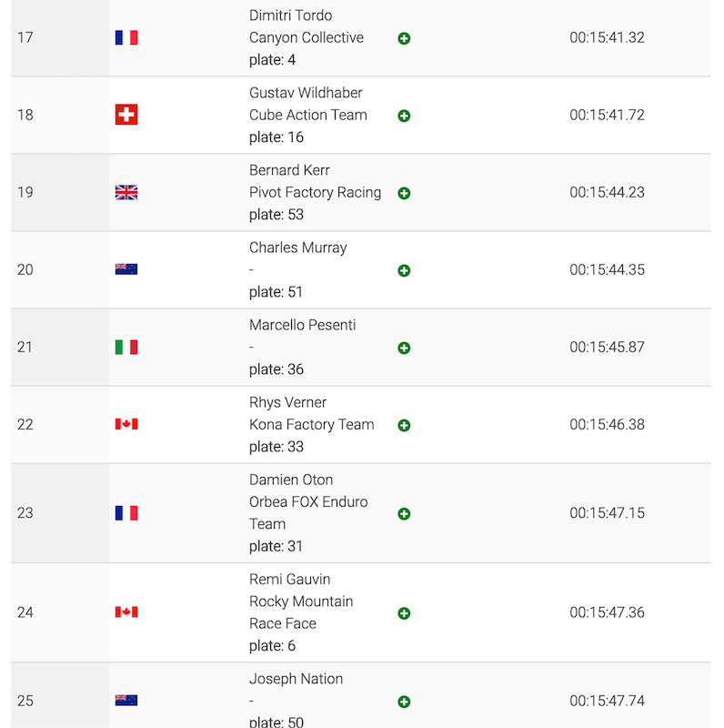Click the UK flag beside Bernard Kerr
724x728 pixels.
pos(126,192)
